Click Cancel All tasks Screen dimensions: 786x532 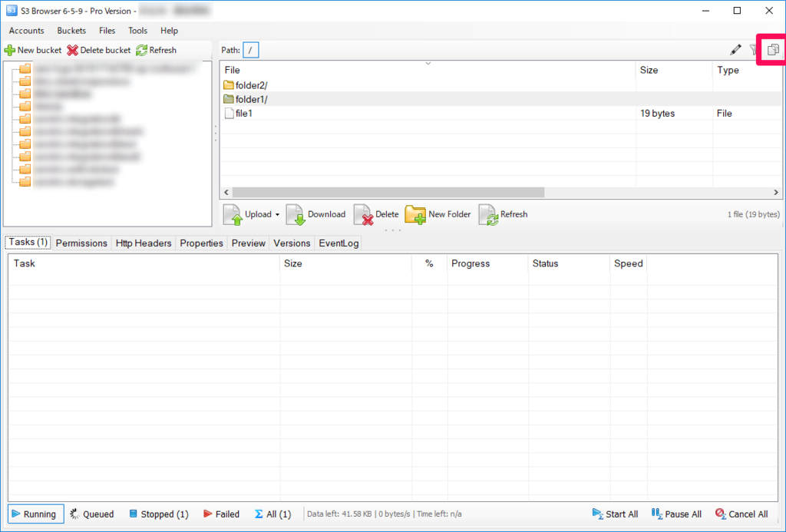click(x=742, y=514)
